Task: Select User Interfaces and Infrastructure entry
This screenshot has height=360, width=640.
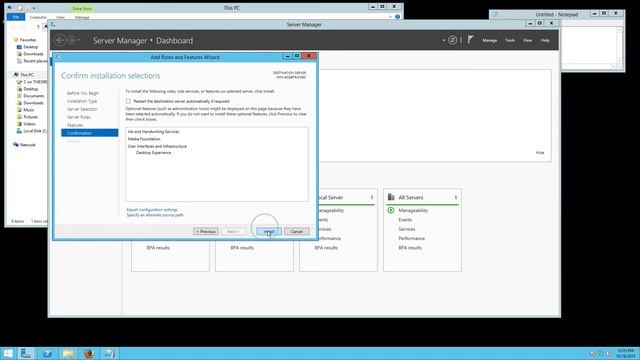Action: pyautogui.click(x=157, y=146)
